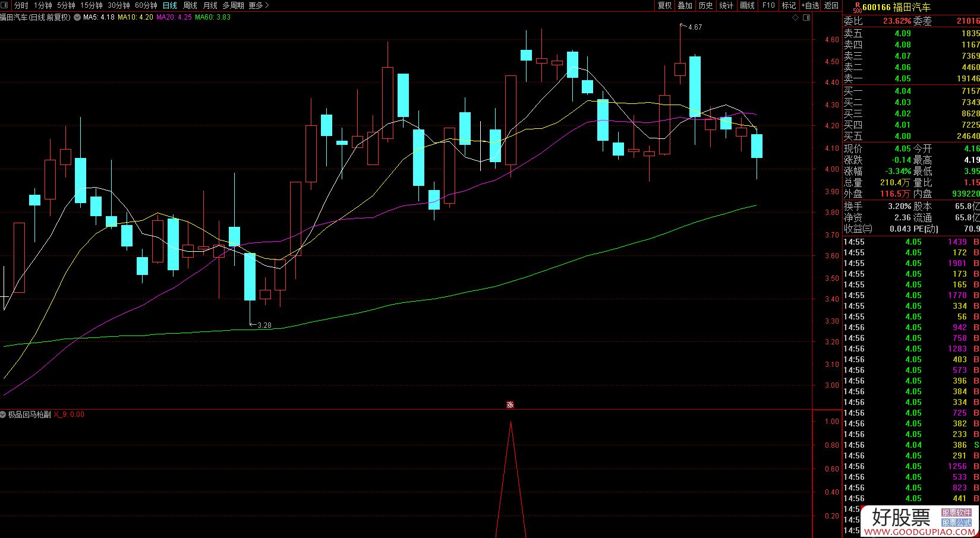Expand 极品回马枪副 indicator dropdown
Viewport: 980px width, 538px height.
(x=4, y=414)
